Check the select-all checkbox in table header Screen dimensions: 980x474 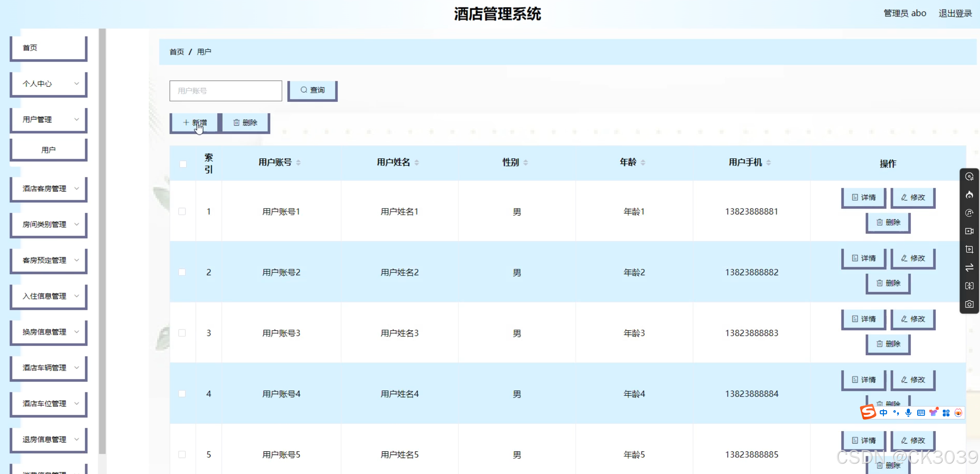point(183,164)
